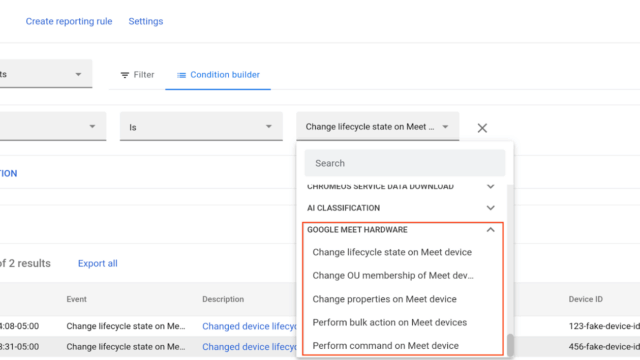The image size is (640, 360).
Task: Expand ChromeOS Service Data Download group
Action: tap(401, 187)
